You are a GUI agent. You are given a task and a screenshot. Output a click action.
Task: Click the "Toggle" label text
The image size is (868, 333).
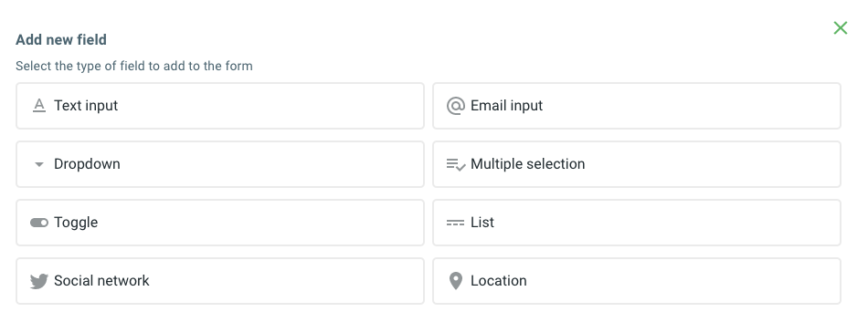click(76, 223)
